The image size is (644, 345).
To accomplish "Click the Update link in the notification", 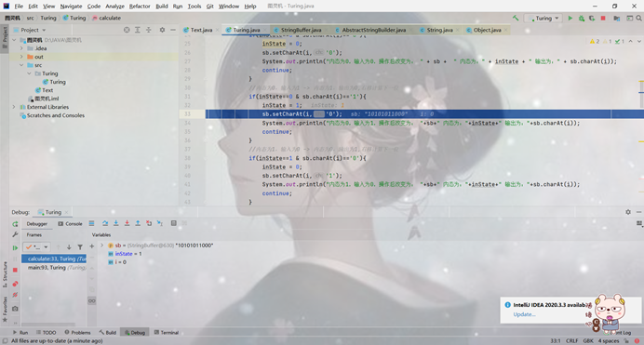I will (x=524, y=314).
